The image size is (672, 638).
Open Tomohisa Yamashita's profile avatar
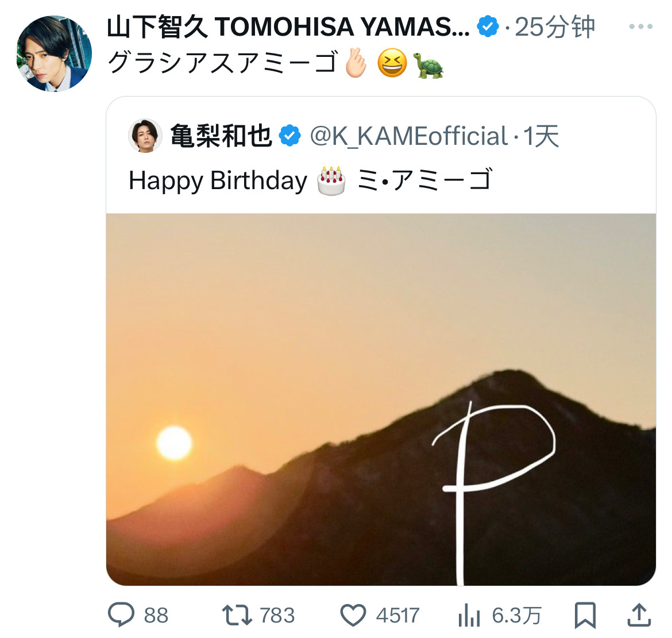(54, 54)
